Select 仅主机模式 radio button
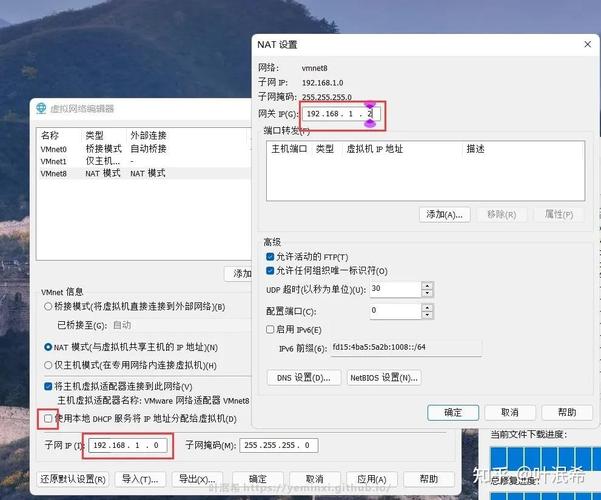This screenshot has height=500, width=601. pos(48,365)
